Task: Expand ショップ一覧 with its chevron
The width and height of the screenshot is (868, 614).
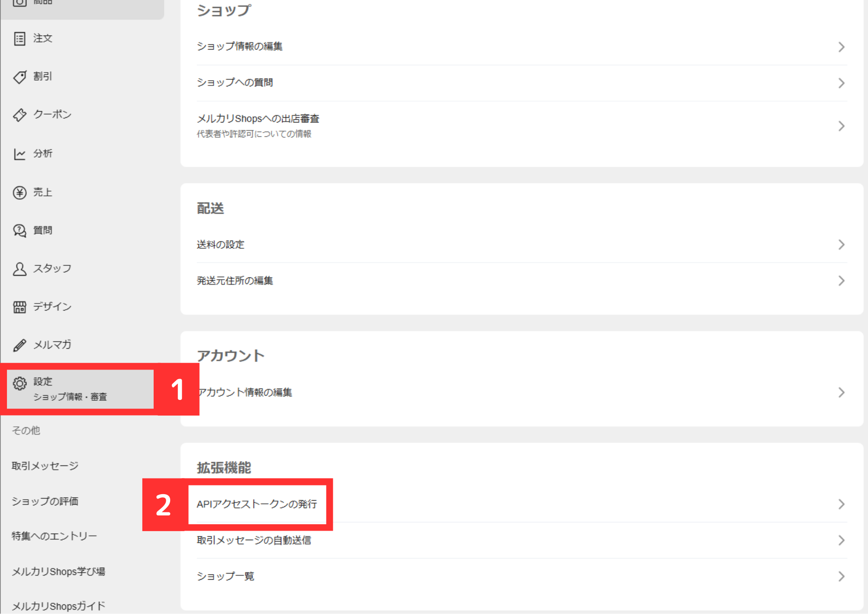Action: click(841, 576)
